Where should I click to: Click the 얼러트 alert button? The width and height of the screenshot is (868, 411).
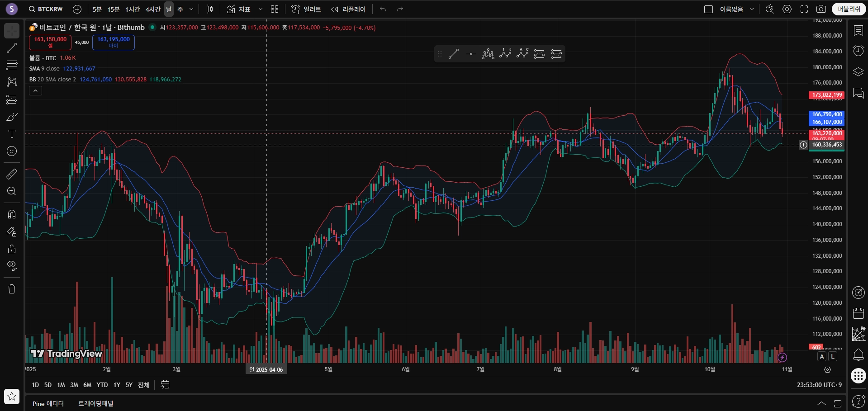tap(306, 9)
